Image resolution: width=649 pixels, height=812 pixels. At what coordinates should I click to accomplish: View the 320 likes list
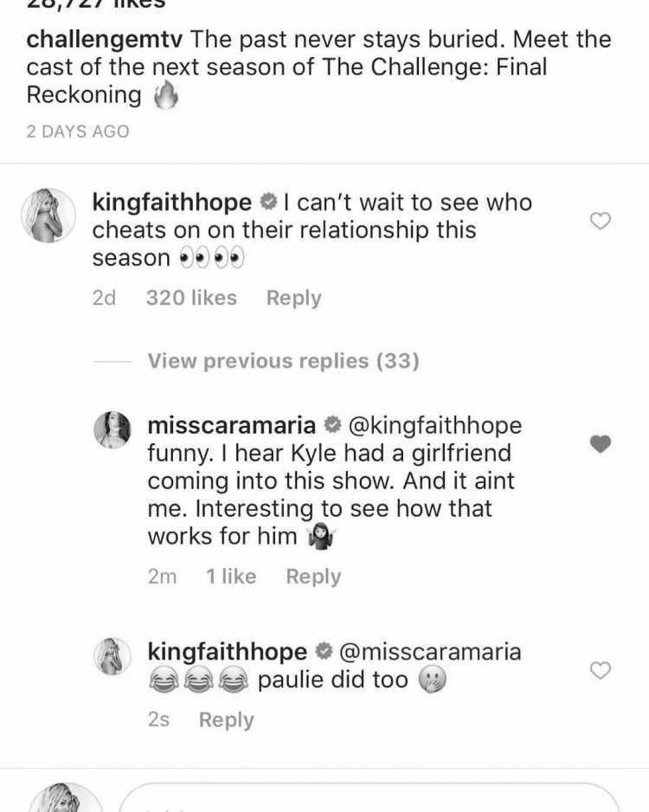coord(191,298)
